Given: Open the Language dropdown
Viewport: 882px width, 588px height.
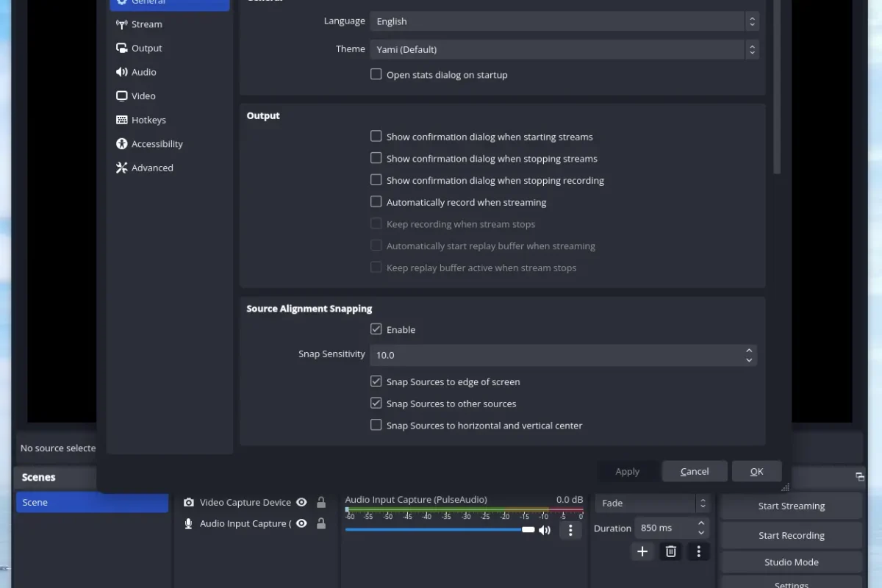Looking at the screenshot, I should point(564,21).
